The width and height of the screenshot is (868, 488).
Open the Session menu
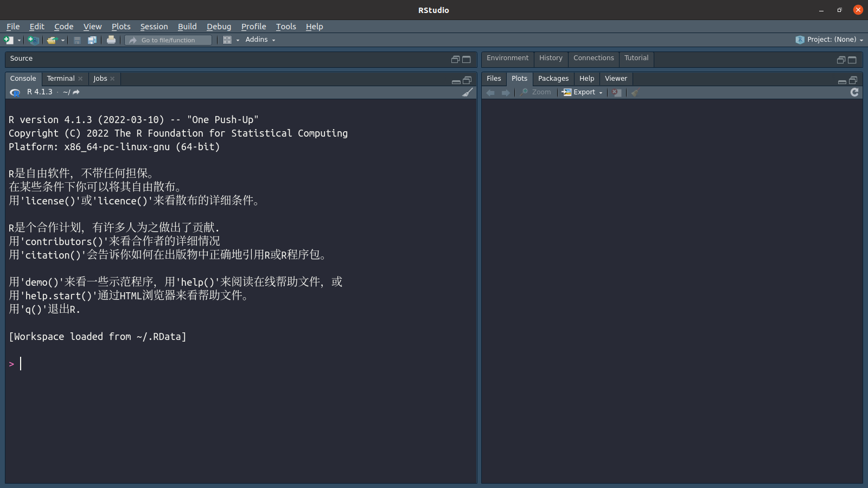pos(154,27)
